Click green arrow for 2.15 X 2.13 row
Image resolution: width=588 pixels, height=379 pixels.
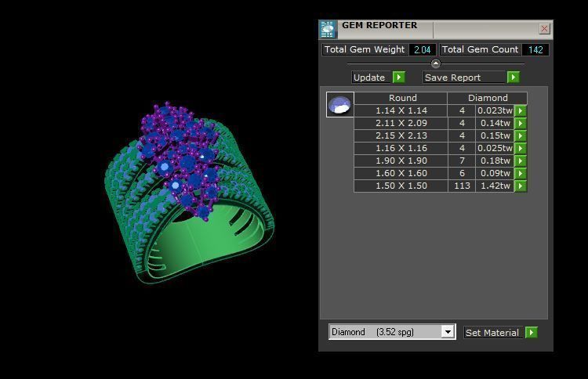tap(521, 135)
